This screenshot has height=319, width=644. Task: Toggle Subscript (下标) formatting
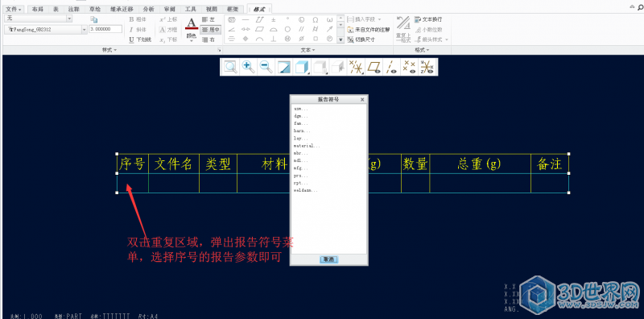point(168,39)
